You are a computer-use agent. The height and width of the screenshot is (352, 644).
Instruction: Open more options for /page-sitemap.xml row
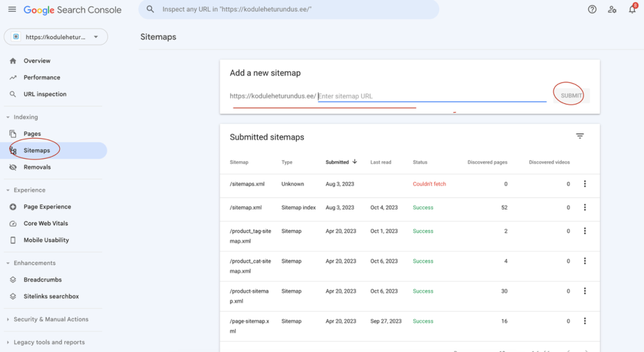[585, 321]
